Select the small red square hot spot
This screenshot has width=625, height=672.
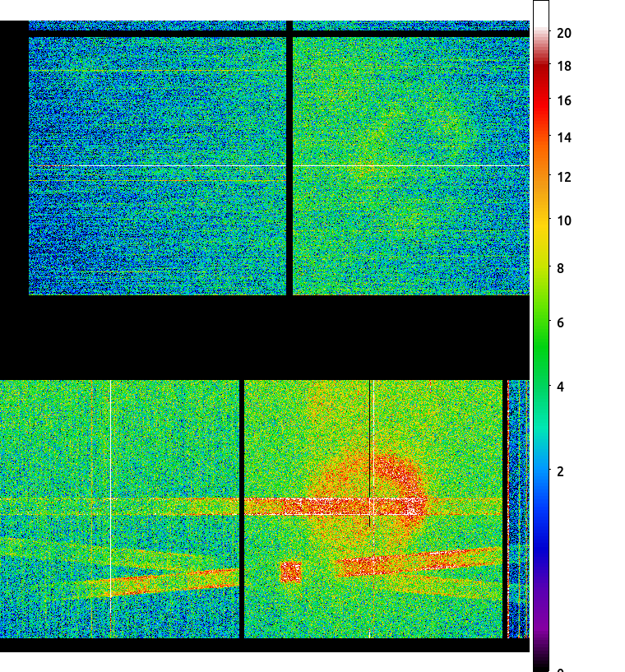[x=291, y=572]
